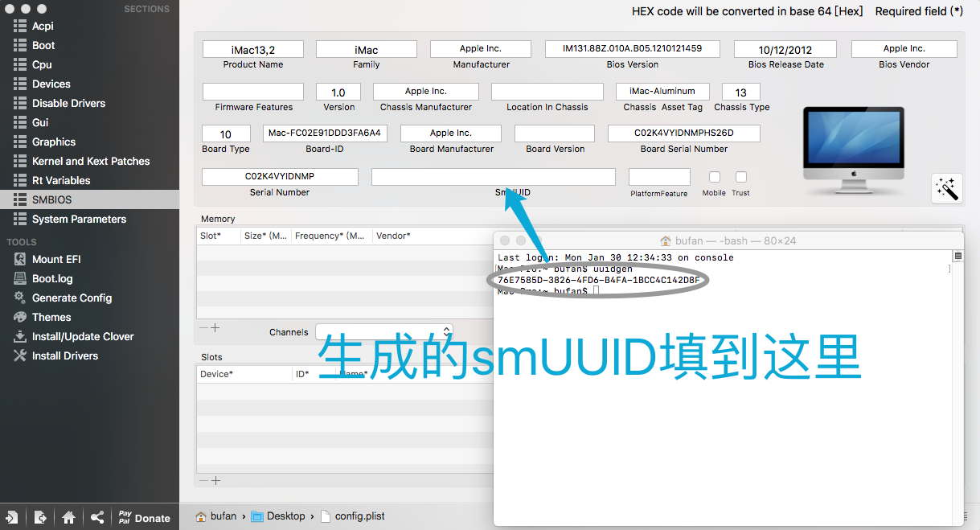Select the Rt Variables section
Screen dimensions: 980x530
click(60, 180)
